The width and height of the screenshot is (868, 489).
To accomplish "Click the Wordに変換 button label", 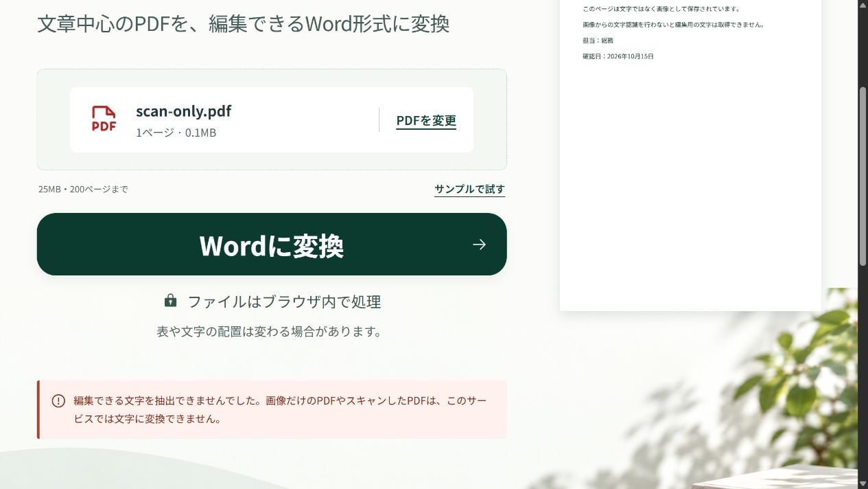I will pos(271,245).
